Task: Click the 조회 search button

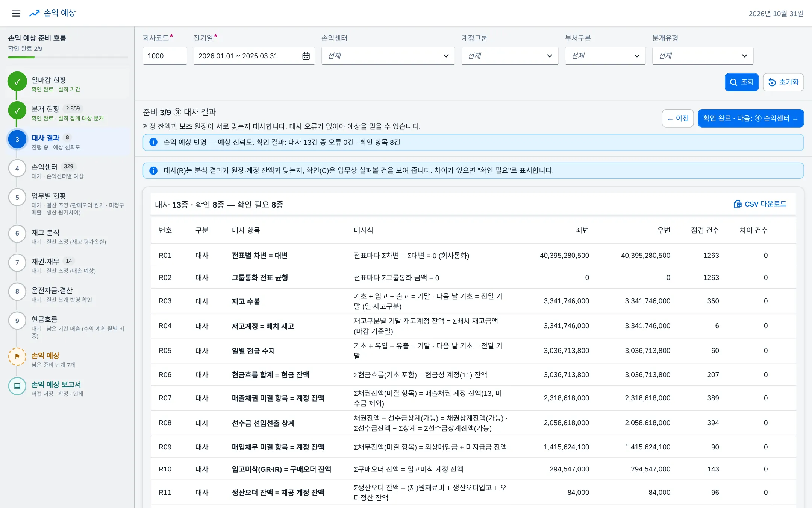Action: click(741, 82)
